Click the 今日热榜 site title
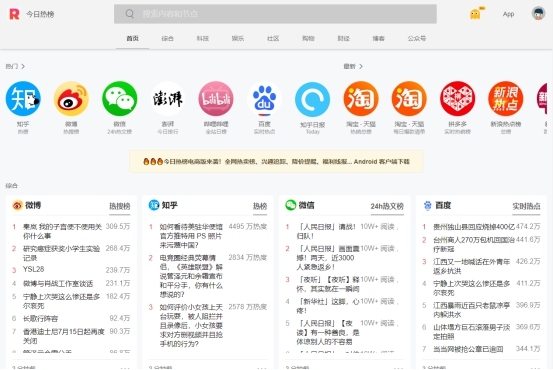Viewport: 553px width, 370px height. (40, 14)
